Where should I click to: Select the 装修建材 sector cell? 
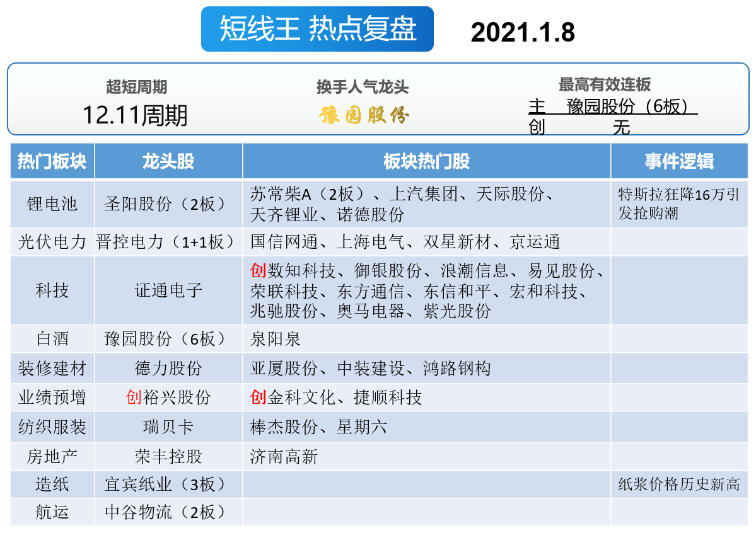point(52,369)
